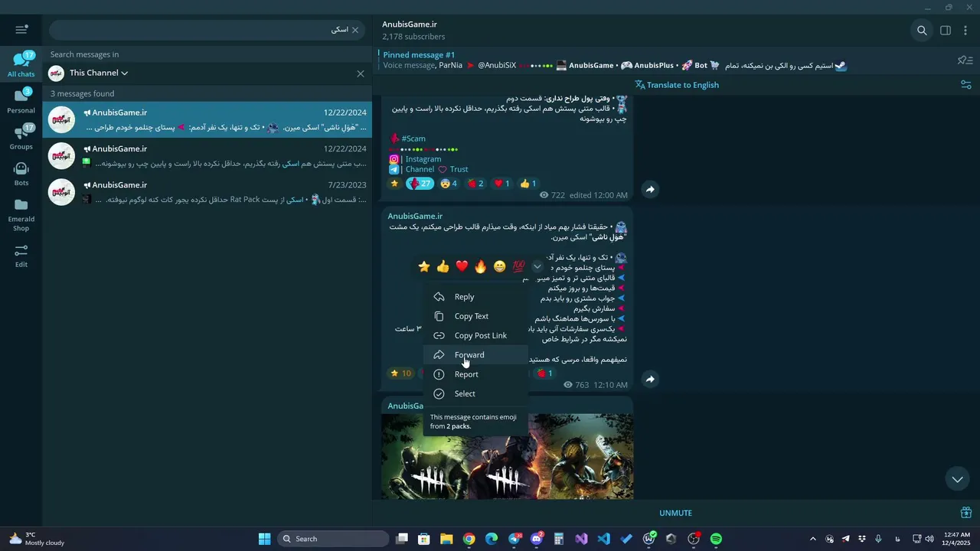Screen dimensions: 980x551
Task: Search in this channel using the magnifier icon
Action: click(922, 31)
